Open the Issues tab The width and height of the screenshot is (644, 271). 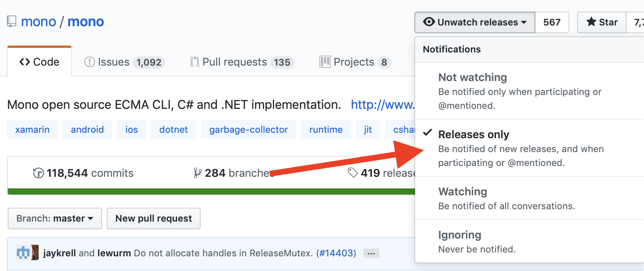[x=124, y=62]
